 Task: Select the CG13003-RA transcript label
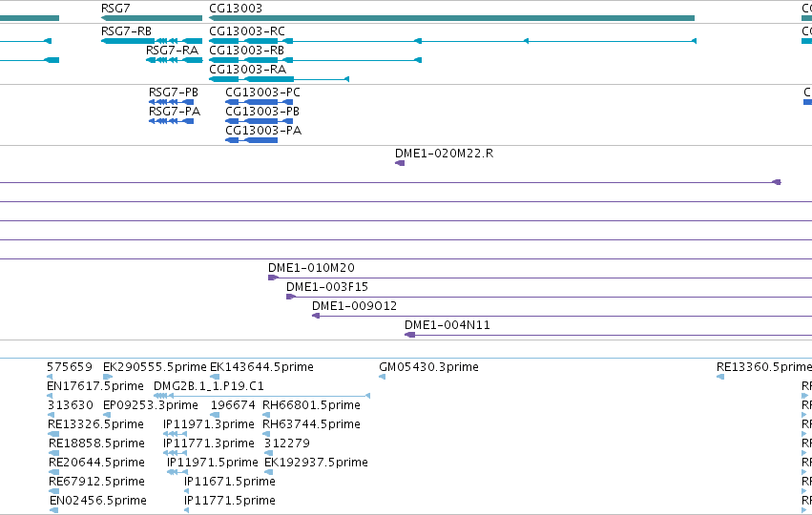click(x=247, y=70)
